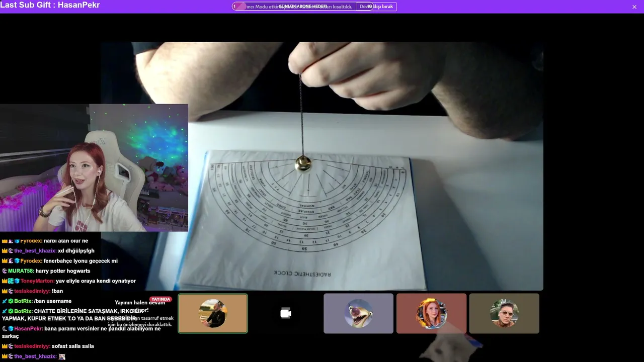Open MURAT58's username in chat

pos(21,271)
